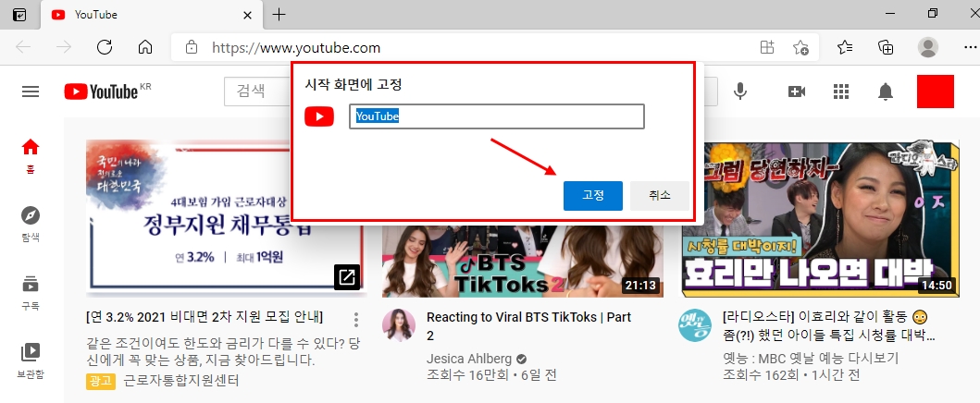
Task: Open the 라디오스타 이효리 video title
Action: [829, 325]
